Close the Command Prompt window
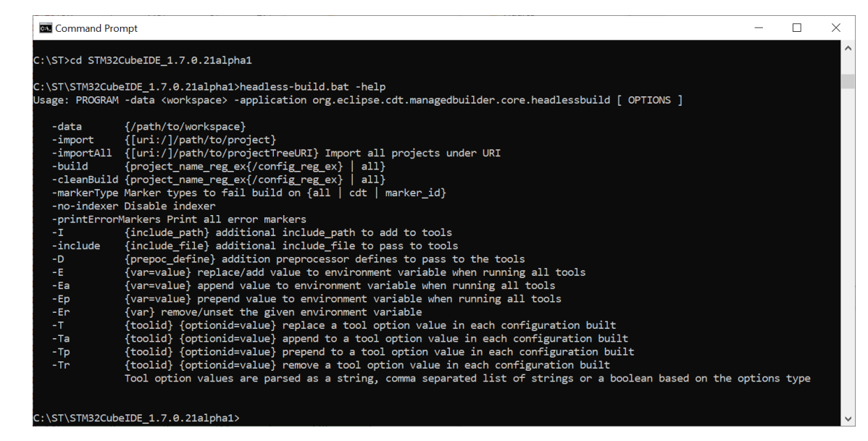This screenshot has width=868, height=441. click(835, 28)
